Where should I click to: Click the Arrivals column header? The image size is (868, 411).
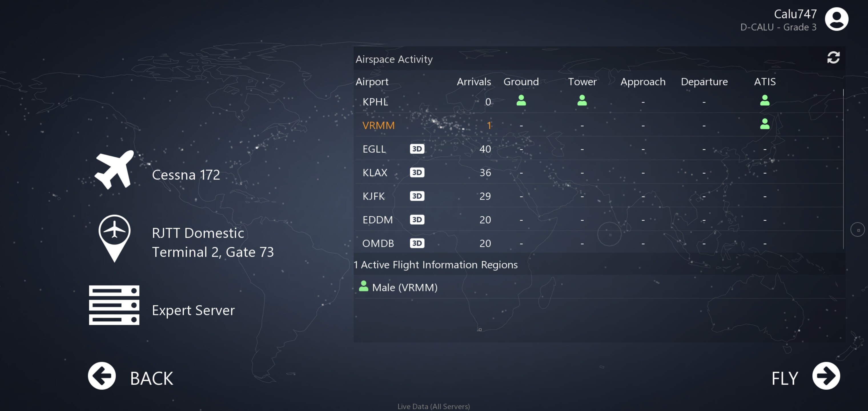click(x=473, y=82)
